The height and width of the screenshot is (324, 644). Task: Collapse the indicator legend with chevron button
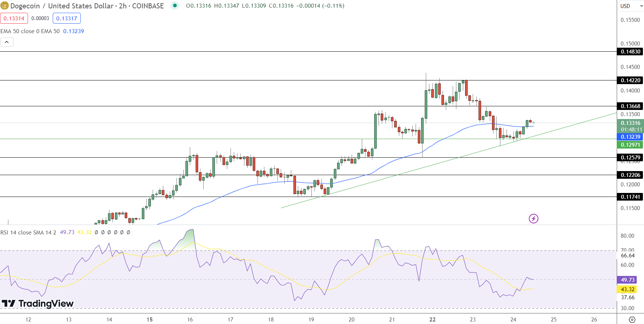tap(7, 42)
